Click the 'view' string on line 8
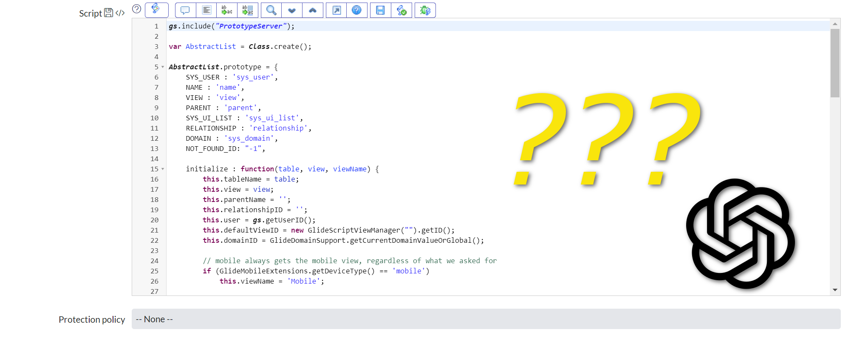 point(228,98)
